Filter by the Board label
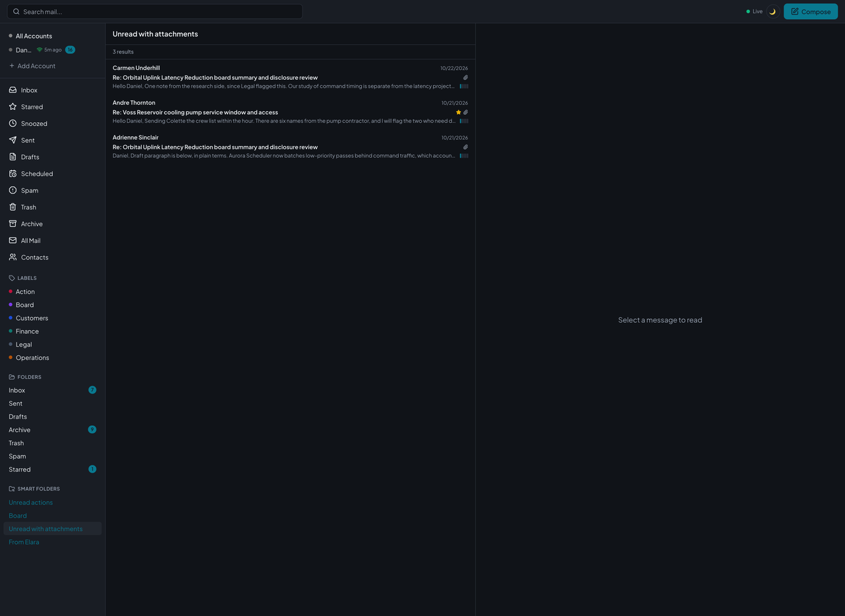 (53, 304)
